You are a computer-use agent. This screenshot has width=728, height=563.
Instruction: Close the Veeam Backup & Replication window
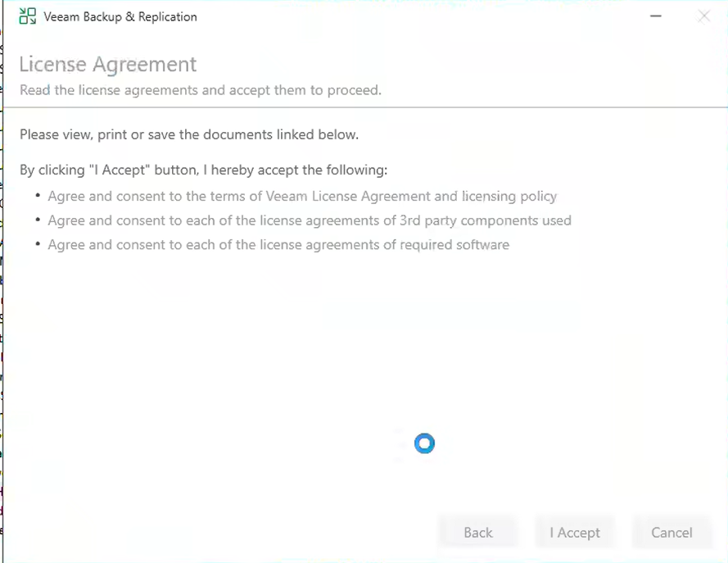point(703,16)
